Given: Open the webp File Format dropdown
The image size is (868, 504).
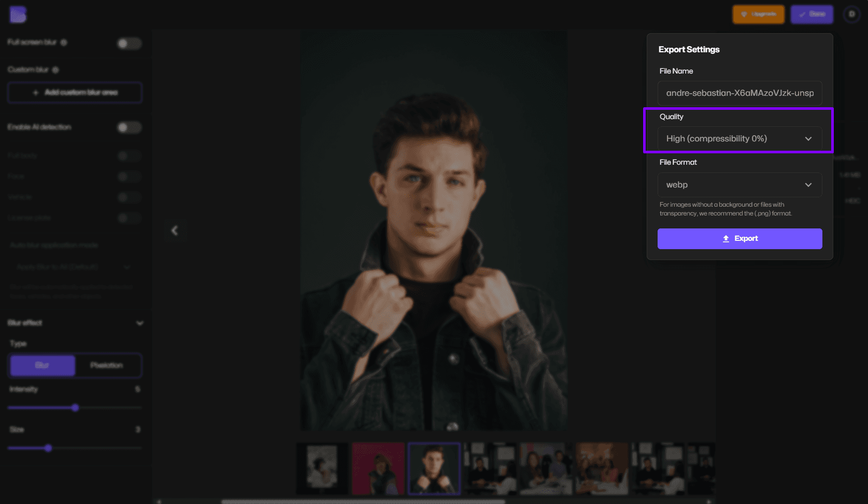Looking at the screenshot, I should pos(739,184).
